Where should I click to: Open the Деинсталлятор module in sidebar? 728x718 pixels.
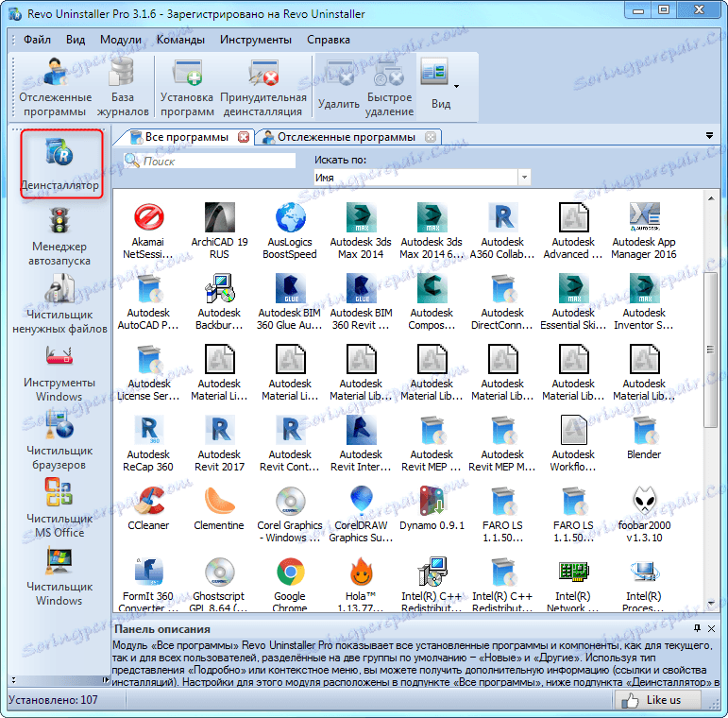pyautogui.click(x=60, y=164)
